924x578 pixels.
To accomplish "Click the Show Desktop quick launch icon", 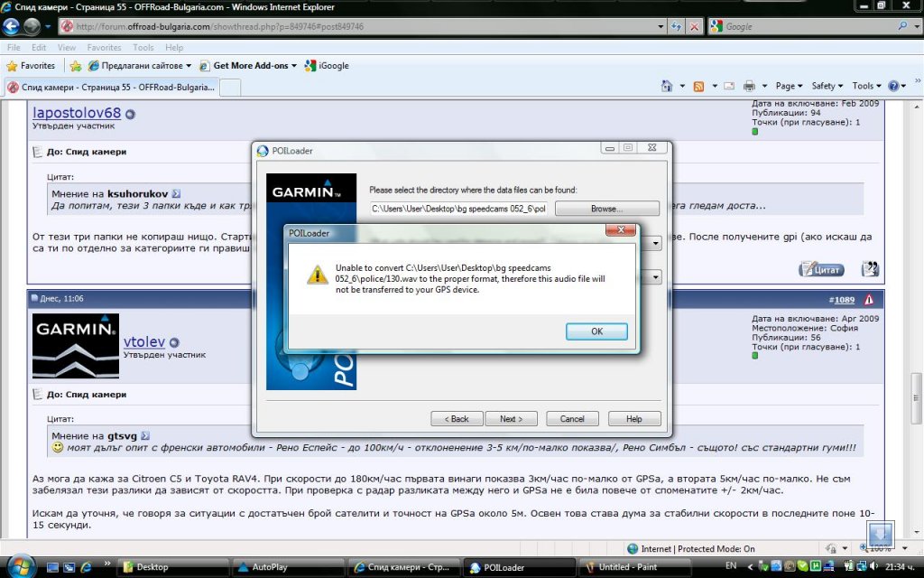I will point(52,567).
